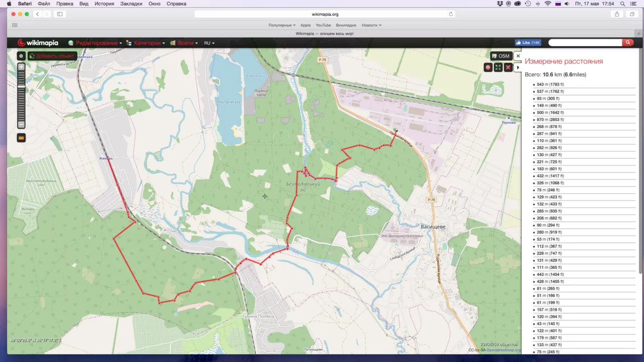Click the red remove-last-point icon
The width and height of the screenshot is (644, 362).
pyautogui.click(x=488, y=67)
